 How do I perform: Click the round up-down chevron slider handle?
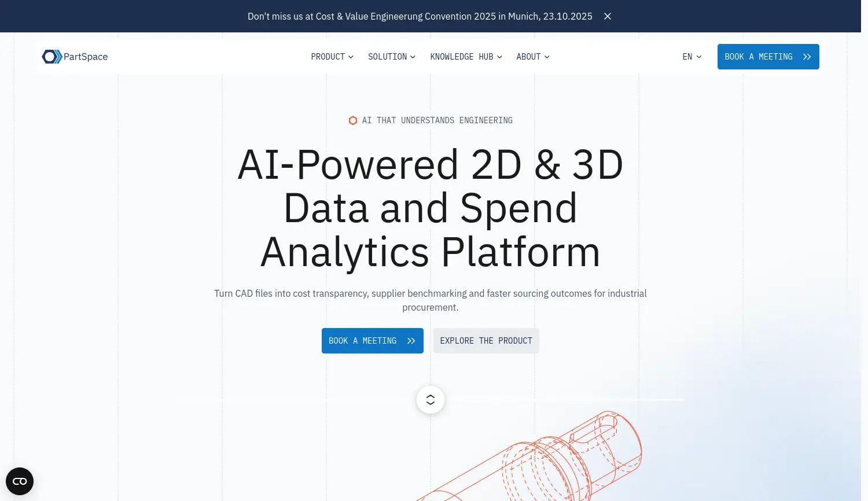(x=431, y=400)
